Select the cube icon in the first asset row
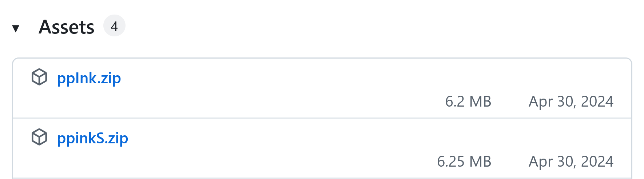644x179 pixels. click(39, 77)
